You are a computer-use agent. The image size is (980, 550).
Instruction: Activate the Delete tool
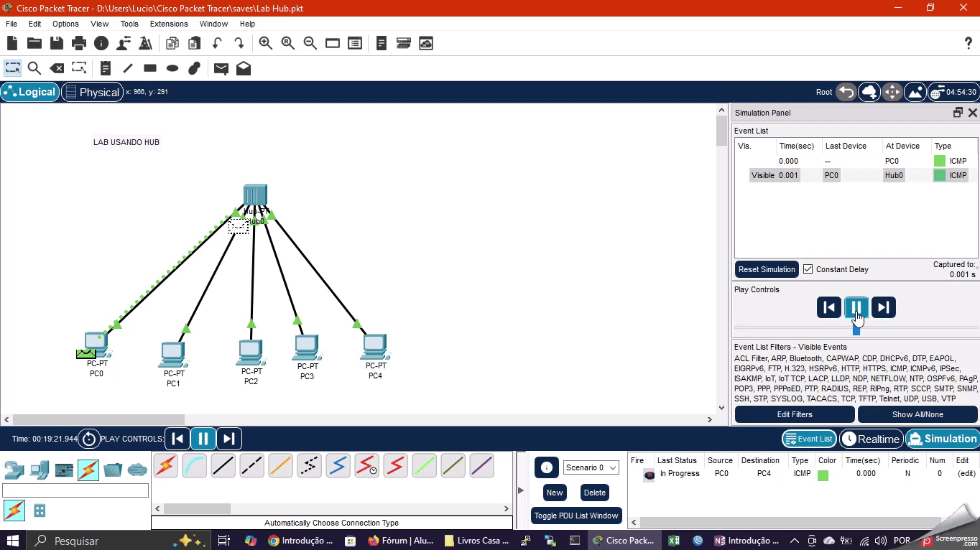(57, 69)
